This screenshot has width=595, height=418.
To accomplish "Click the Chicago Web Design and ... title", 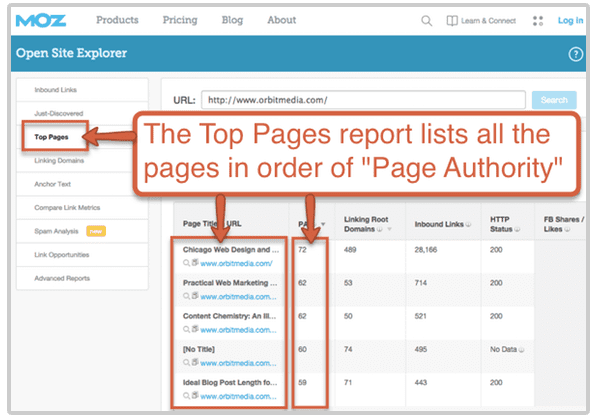I will click(x=231, y=250).
